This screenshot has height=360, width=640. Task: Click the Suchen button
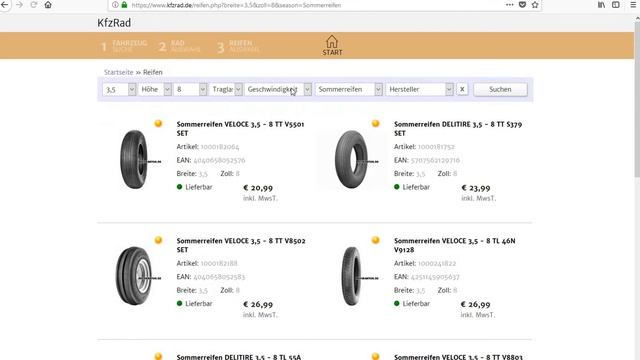(500, 89)
